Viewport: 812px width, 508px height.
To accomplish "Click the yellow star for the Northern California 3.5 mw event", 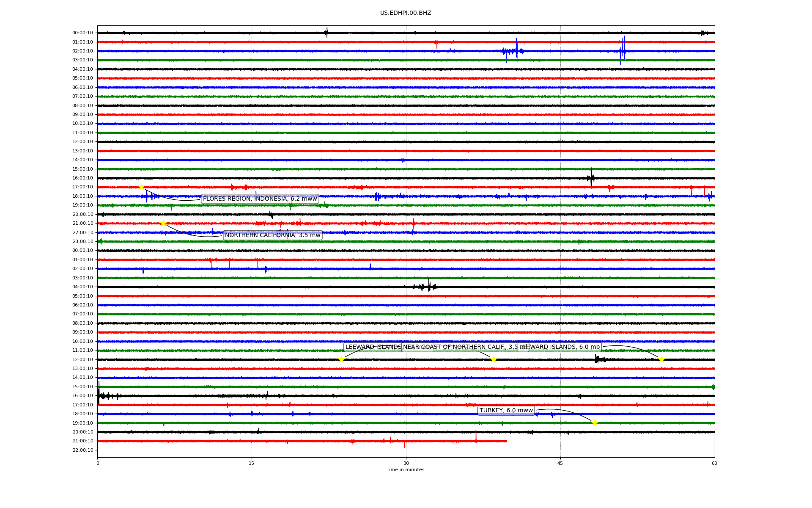I will [x=163, y=224].
